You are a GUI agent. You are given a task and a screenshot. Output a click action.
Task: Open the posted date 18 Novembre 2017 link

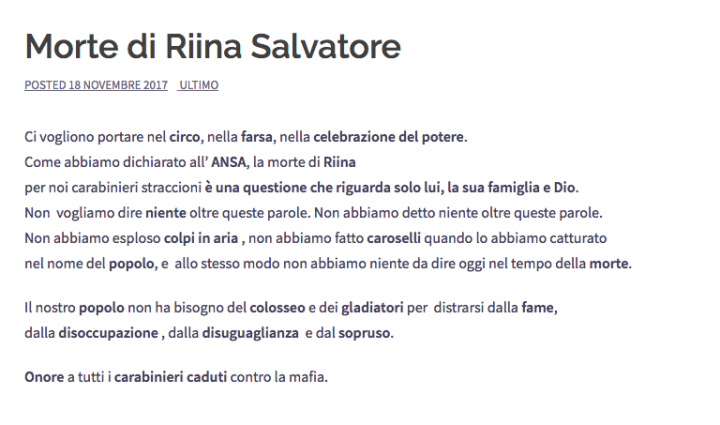pos(96,85)
